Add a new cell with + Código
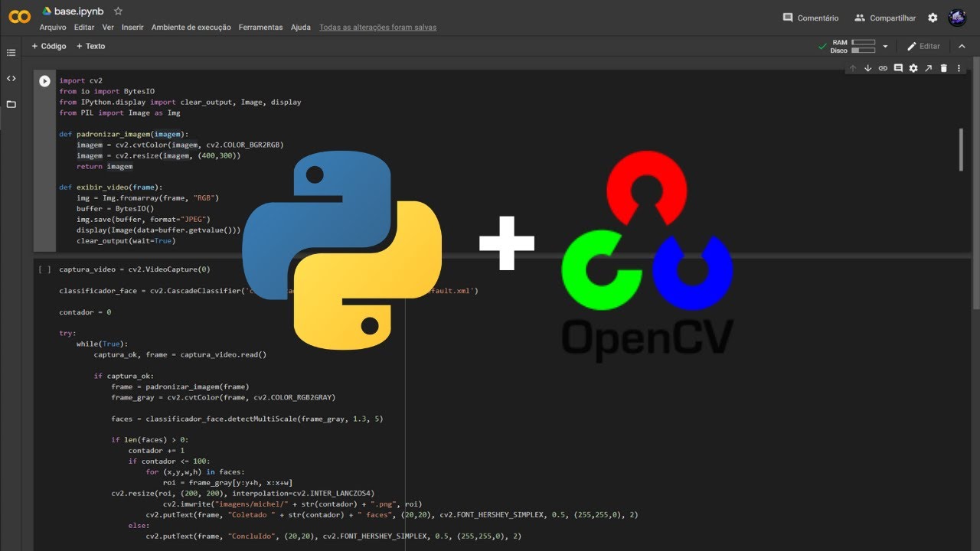Screen dimensions: 980x551 click(49, 46)
